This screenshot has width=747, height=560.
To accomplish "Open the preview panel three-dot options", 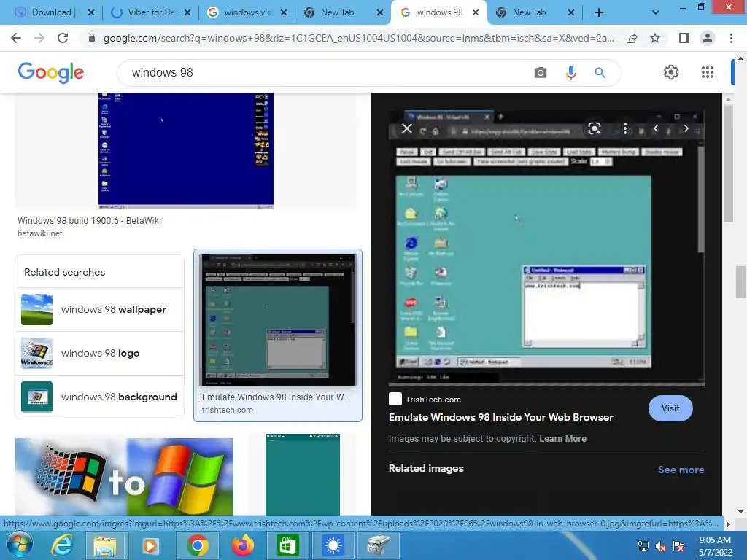I will point(625,128).
